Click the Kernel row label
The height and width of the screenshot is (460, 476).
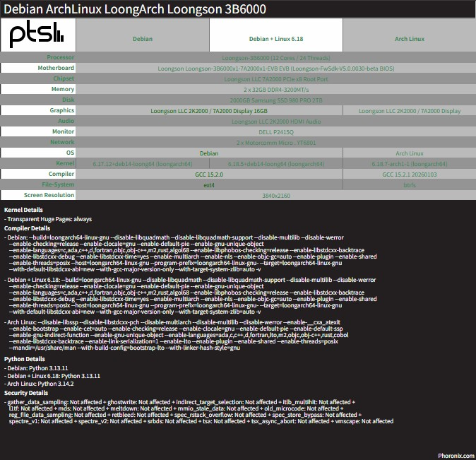pos(65,163)
